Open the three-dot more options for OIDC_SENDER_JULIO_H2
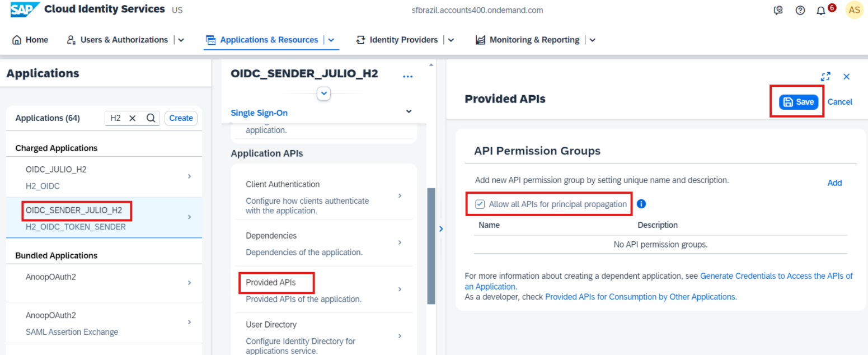Image resolution: width=868 pixels, height=355 pixels. click(407, 77)
